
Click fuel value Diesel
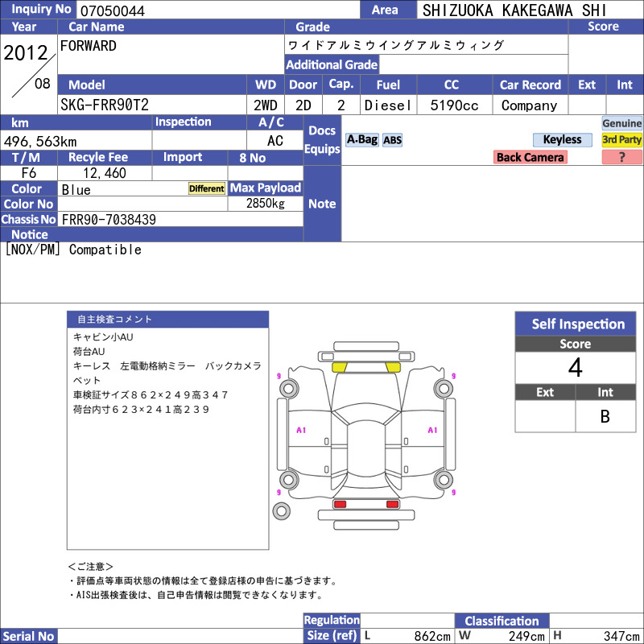tap(388, 105)
